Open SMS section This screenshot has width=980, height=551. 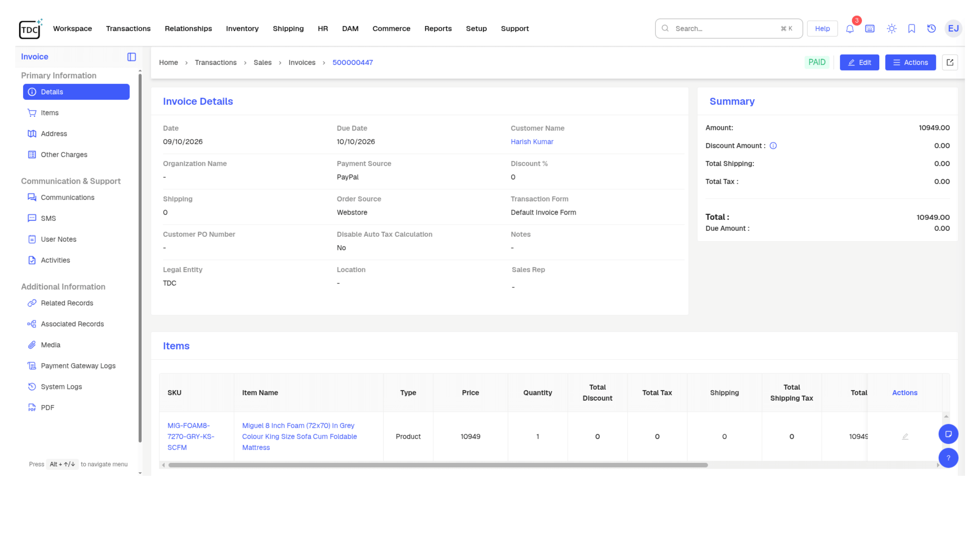coord(76,218)
